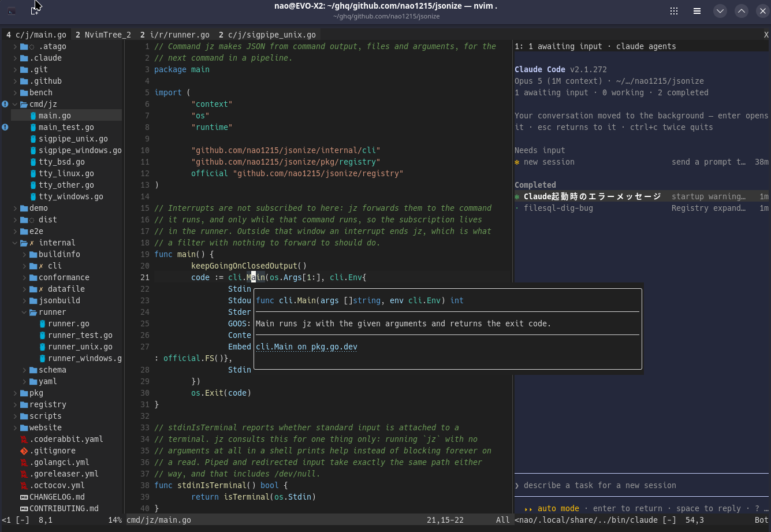Click the Go file icon beside main.go
Screen dimensions: 771x532
(33, 116)
